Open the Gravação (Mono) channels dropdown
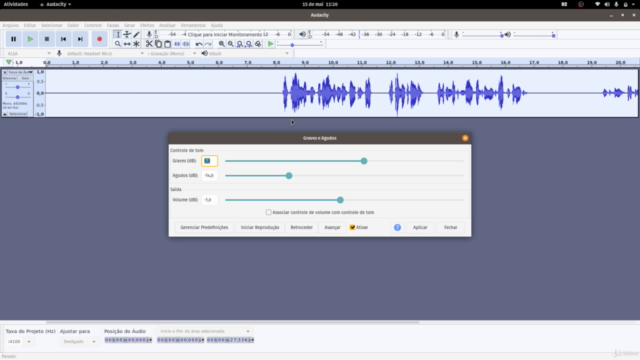This screenshot has width=640, height=360. (x=172, y=53)
